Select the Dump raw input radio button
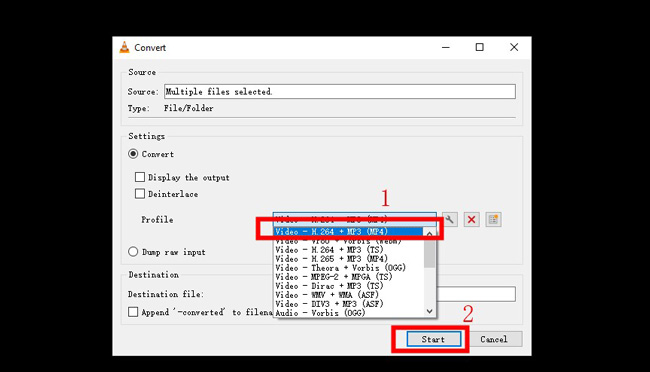650x372 pixels. [x=133, y=252]
